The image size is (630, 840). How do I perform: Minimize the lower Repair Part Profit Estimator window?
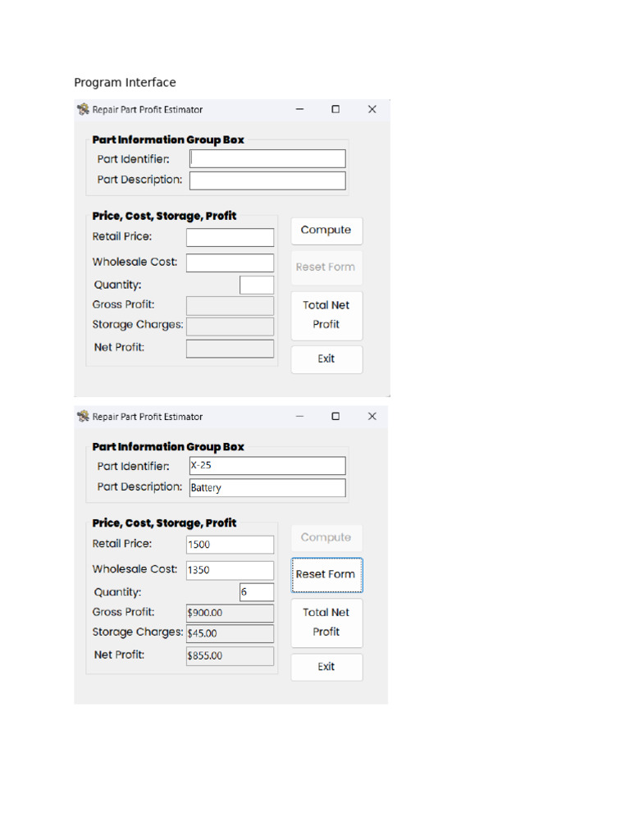click(300, 416)
